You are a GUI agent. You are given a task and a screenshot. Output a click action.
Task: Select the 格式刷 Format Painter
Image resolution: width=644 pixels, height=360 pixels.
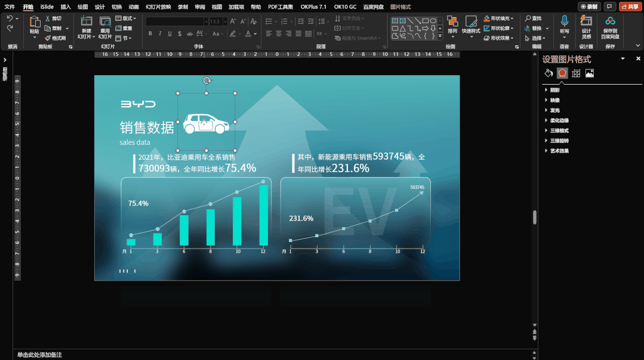click(55, 38)
